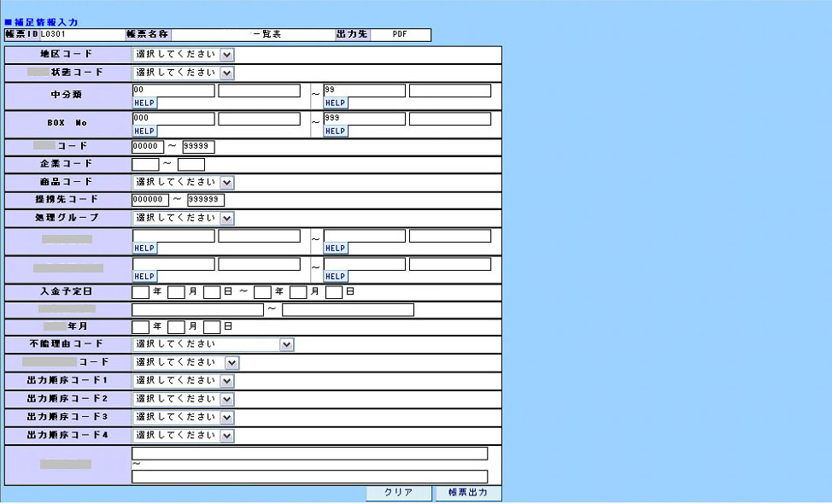Click the 中分類 start code field showing 00
This screenshot has height=504, width=832.
pos(173,91)
